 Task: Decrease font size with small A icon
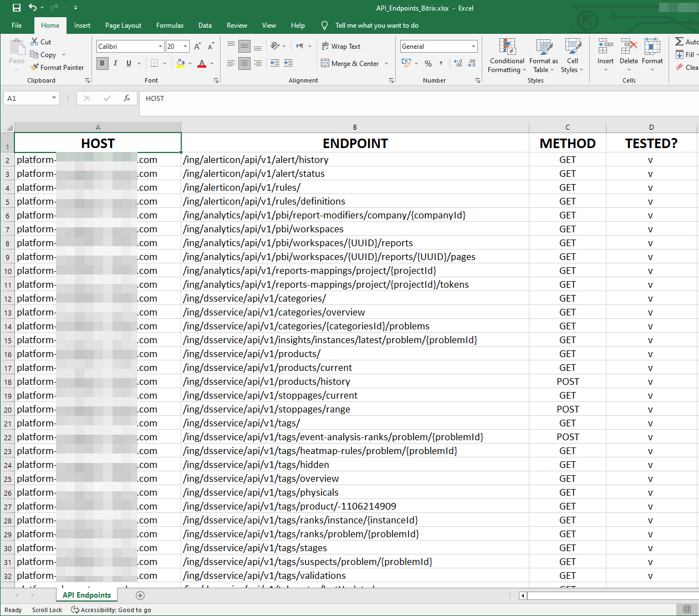pyautogui.click(x=211, y=47)
